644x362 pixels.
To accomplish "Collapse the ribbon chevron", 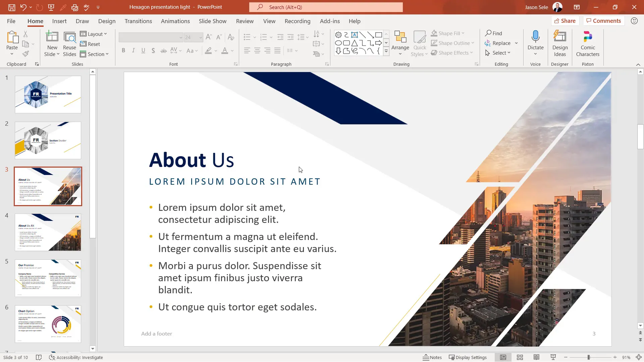I will [x=638, y=64].
